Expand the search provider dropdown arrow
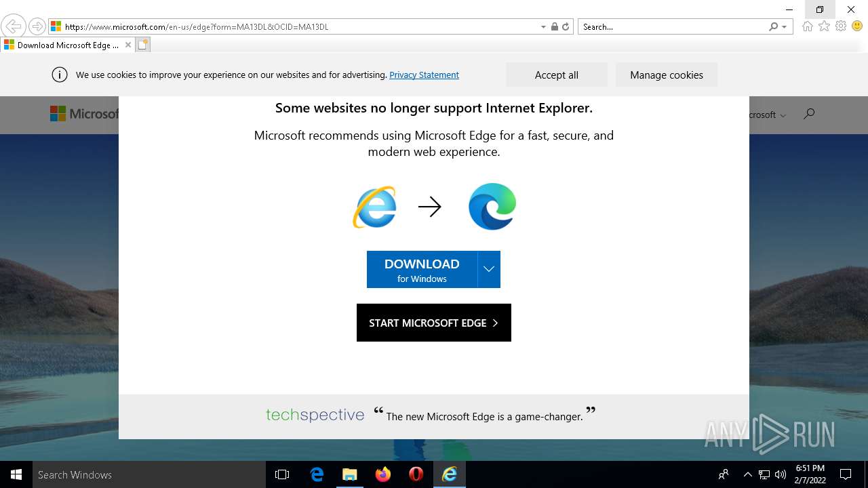The height and width of the screenshot is (488, 868). [785, 27]
